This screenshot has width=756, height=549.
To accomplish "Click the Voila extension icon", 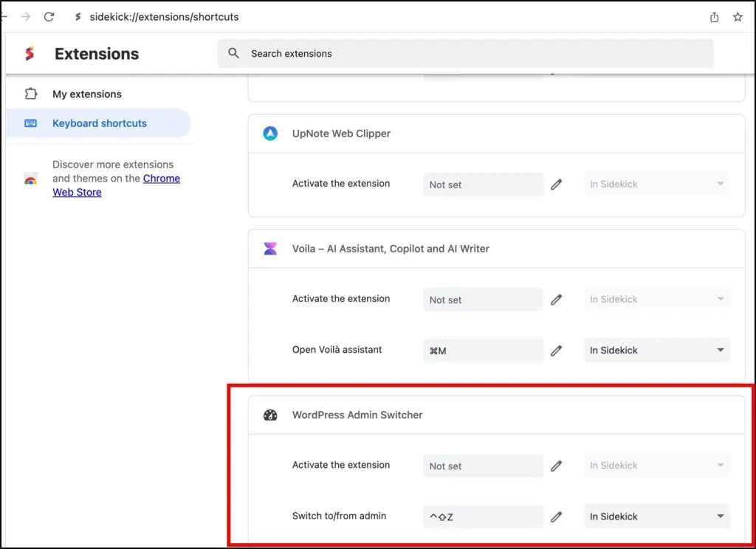I will [270, 249].
